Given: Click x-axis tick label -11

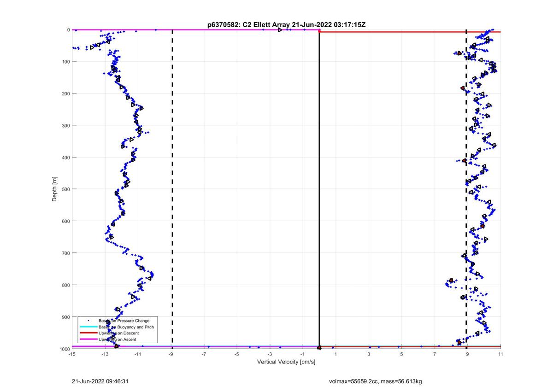Looking at the screenshot, I should point(138,354).
